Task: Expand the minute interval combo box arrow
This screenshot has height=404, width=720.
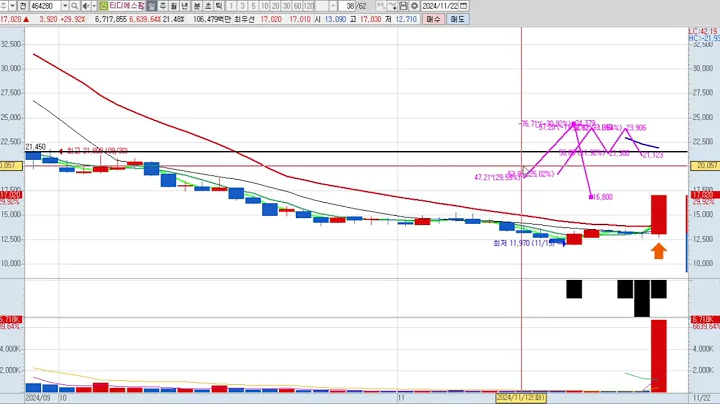Action: click(x=333, y=6)
